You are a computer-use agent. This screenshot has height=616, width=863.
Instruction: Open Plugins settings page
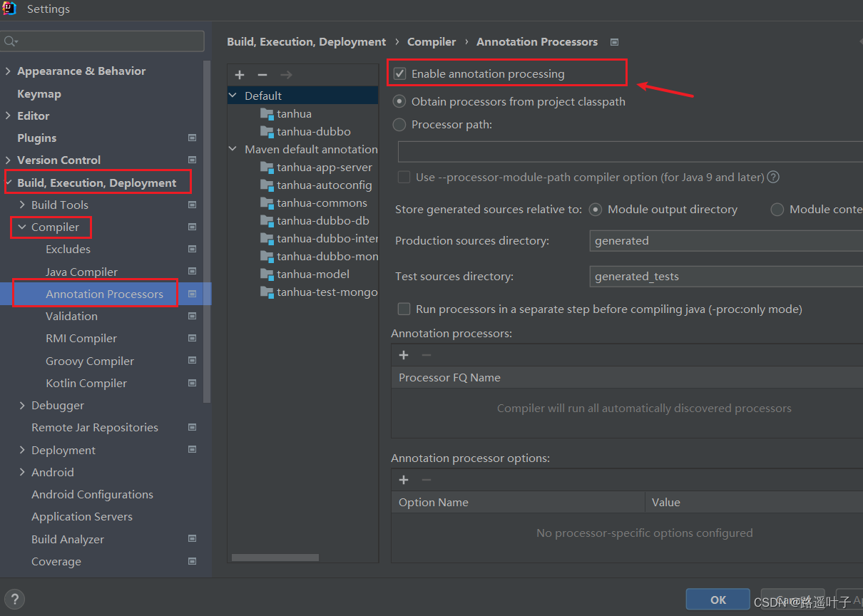click(37, 138)
